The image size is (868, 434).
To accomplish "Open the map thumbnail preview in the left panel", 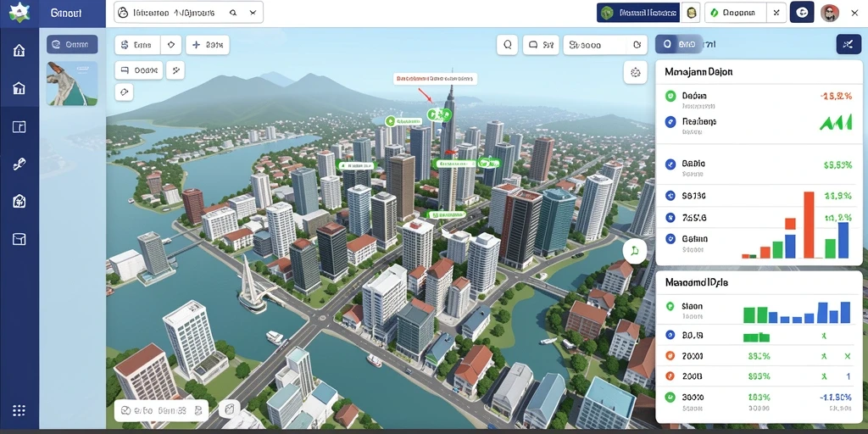I will pyautogui.click(x=72, y=83).
